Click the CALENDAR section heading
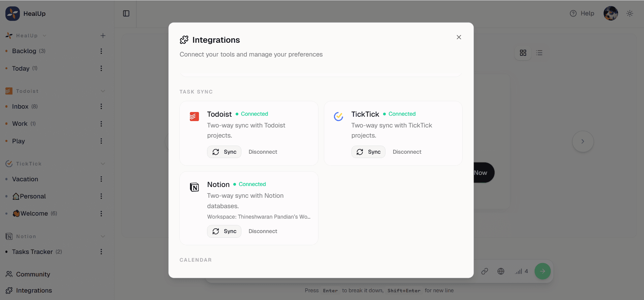 pyautogui.click(x=196, y=260)
